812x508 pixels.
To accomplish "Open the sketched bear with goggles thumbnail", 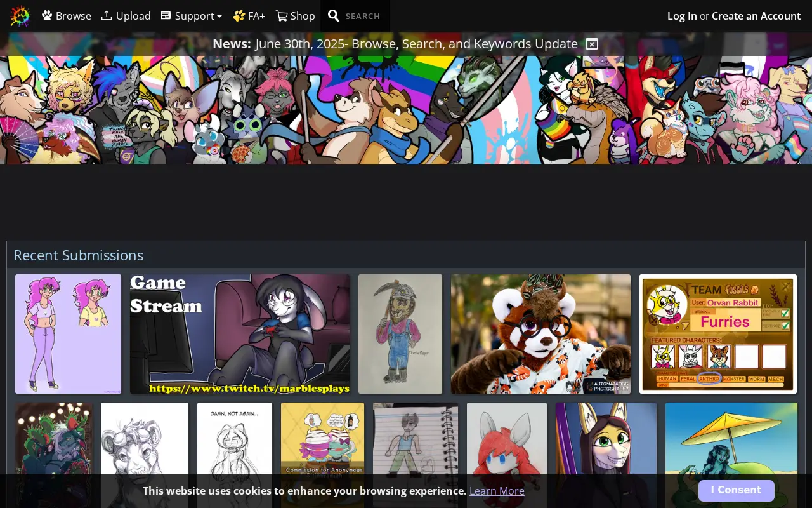I will pos(145,455).
